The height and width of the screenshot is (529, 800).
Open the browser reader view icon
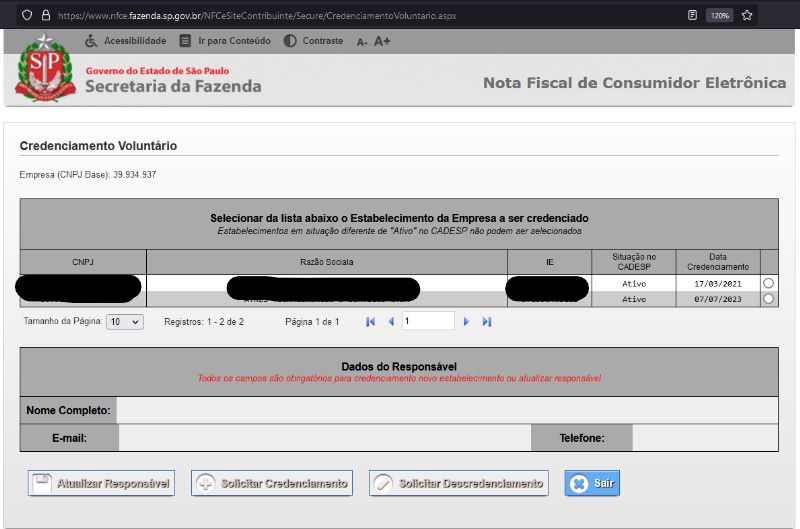point(692,15)
